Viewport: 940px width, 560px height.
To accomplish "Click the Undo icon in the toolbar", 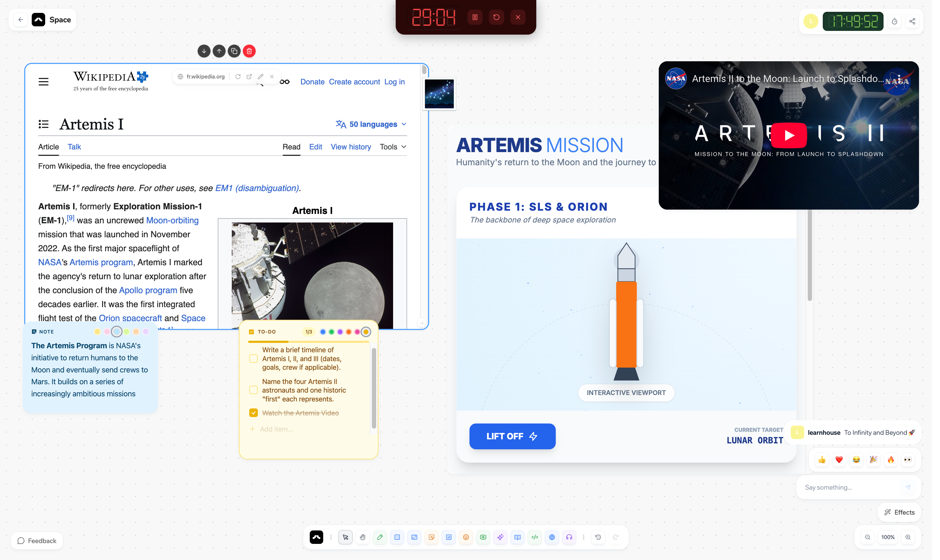I will click(598, 537).
